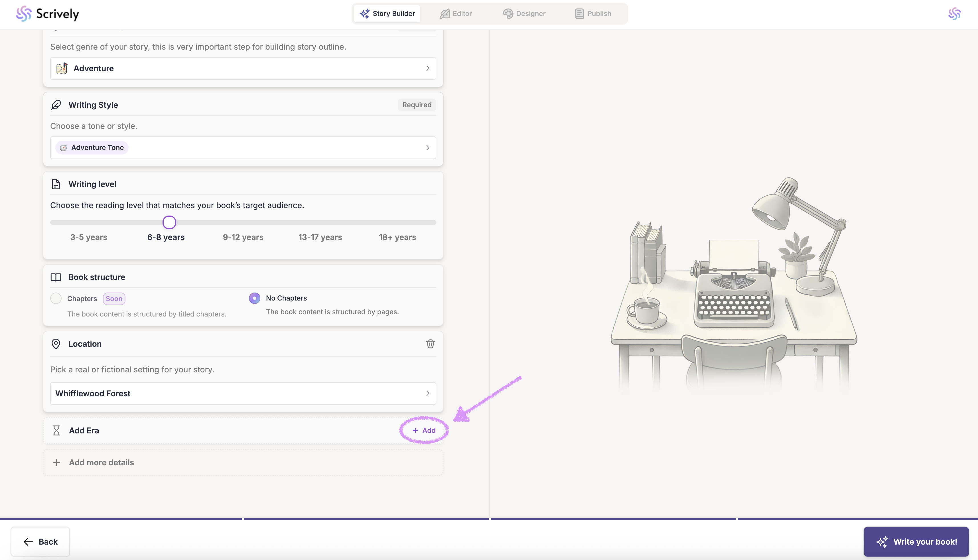Open the Whifflewood Forest location chooser

[243, 393]
